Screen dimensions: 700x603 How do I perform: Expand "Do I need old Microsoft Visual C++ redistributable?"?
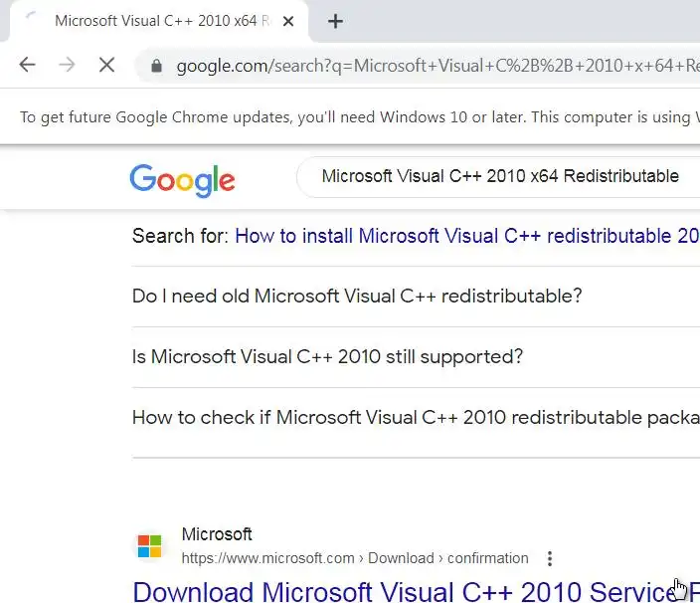[x=357, y=297]
